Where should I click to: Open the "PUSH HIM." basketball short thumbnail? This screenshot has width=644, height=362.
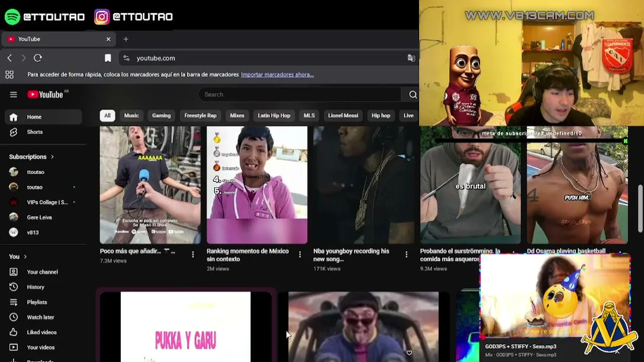point(577,185)
